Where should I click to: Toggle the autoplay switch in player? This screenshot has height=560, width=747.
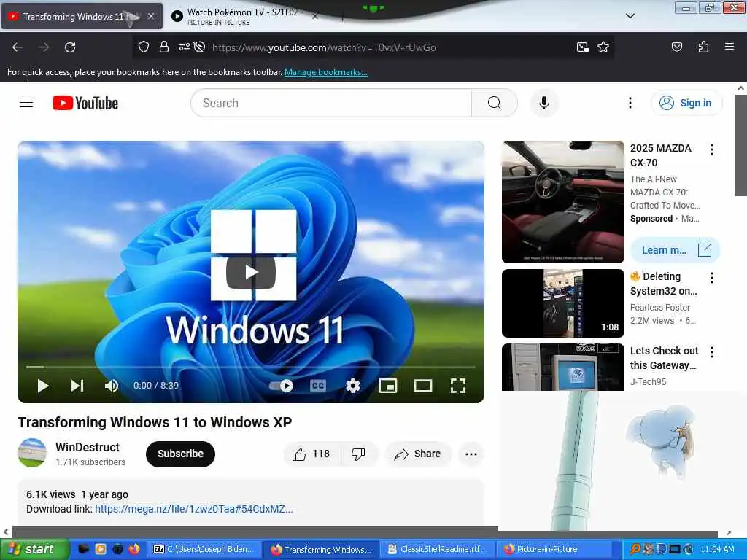point(281,386)
